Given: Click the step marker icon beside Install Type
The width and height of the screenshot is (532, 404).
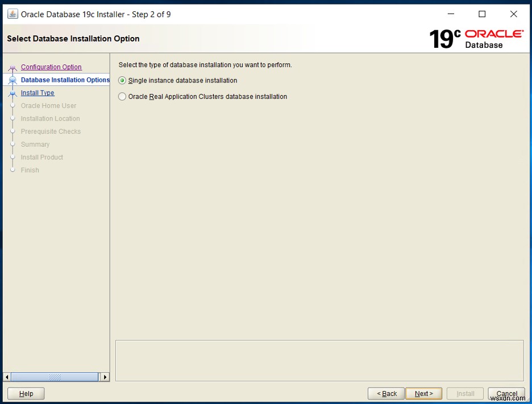Looking at the screenshot, I should (x=13, y=93).
